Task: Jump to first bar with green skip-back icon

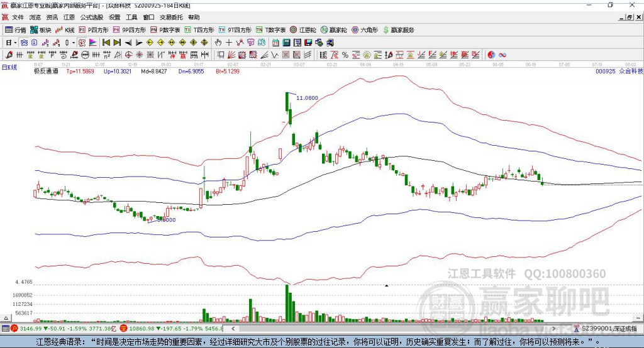Action: coord(106,43)
